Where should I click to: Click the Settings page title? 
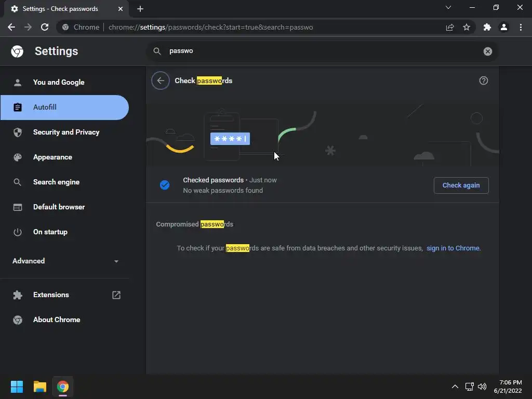pos(56,51)
